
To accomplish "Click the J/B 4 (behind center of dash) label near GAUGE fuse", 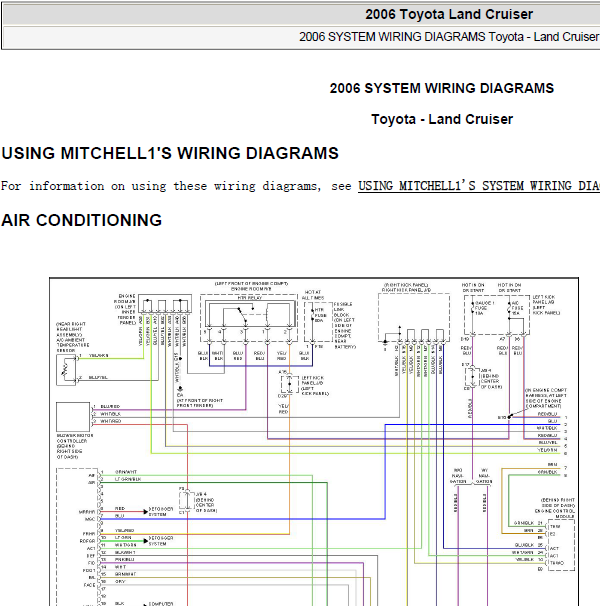I will 491,378.
